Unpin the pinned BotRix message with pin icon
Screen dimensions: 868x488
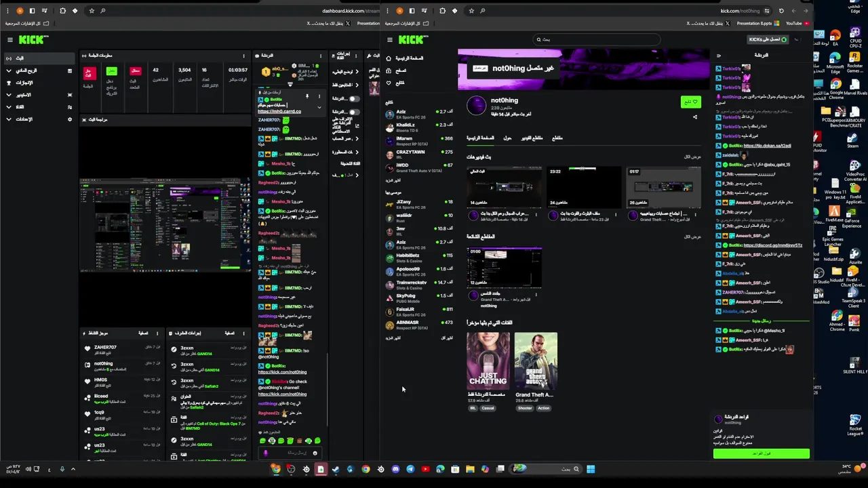(x=307, y=96)
